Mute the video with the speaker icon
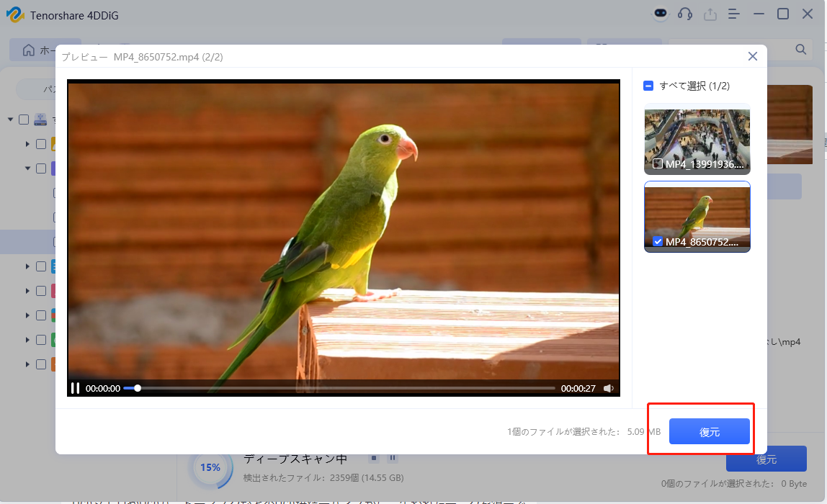The image size is (827, 504). pos(608,389)
